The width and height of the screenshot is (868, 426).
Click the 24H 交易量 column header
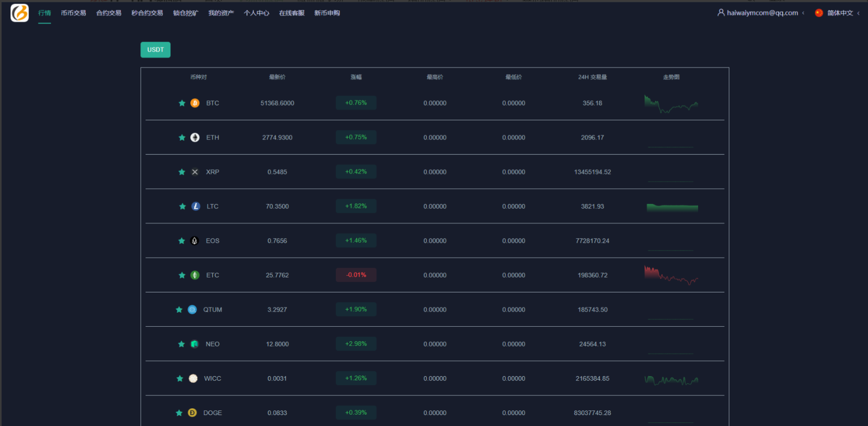coord(593,77)
